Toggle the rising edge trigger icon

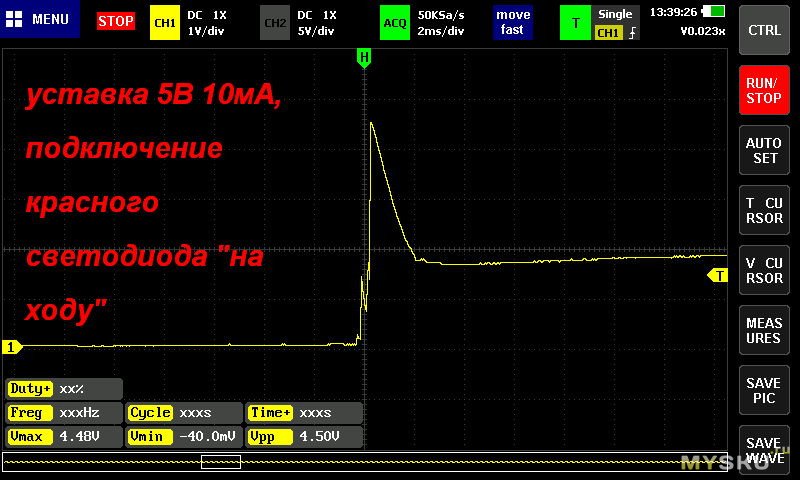[x=632, y=33]
